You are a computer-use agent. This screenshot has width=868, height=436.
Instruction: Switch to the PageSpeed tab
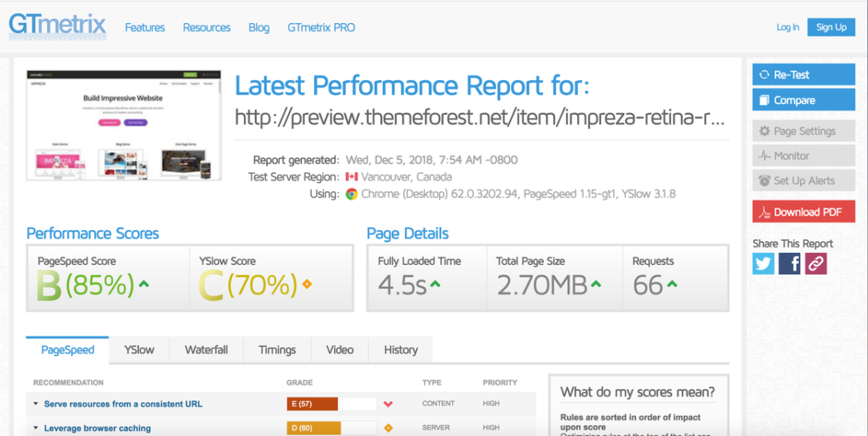pyautogui.click(x=68, y=350)
